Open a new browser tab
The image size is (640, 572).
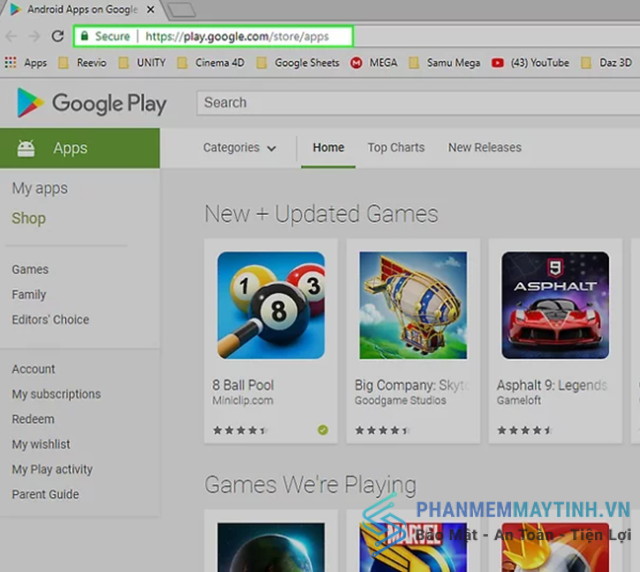tap(182, 10)
